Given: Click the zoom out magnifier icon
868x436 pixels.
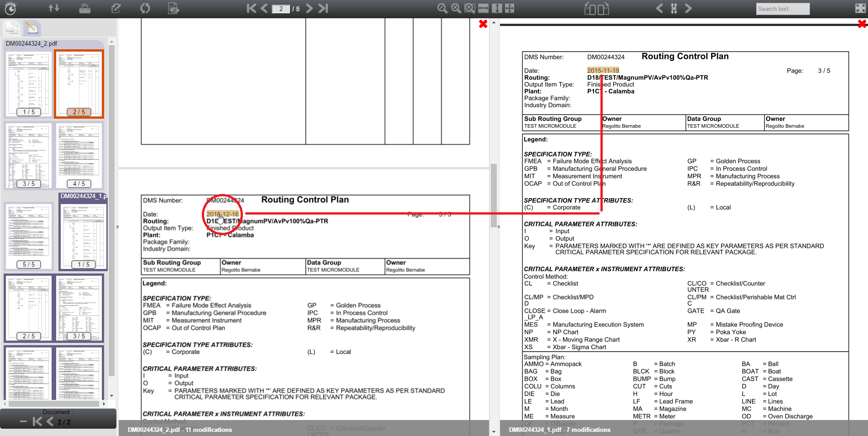Looking at the screenshot, I should (x=442, y=8).
